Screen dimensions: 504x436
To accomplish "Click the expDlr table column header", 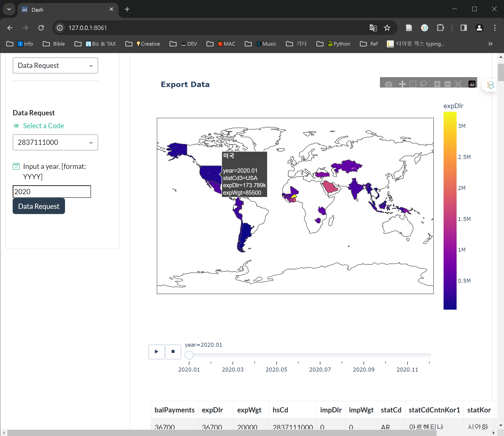I will pyautogui.click(x=212, y=410).
